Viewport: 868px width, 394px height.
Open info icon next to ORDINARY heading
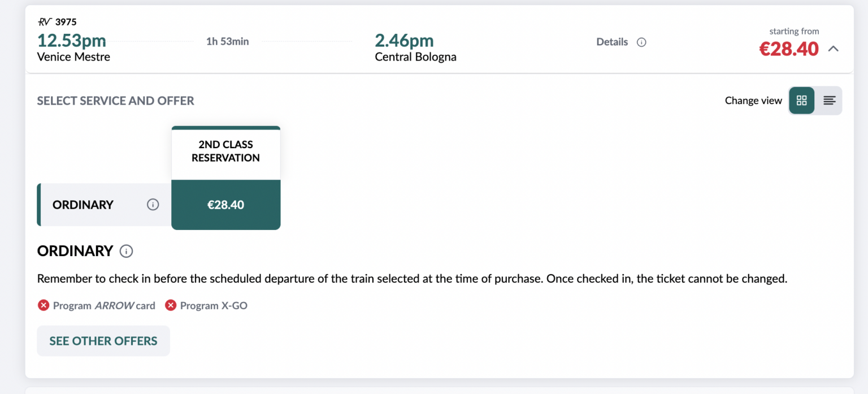click(x=127, y=251)
